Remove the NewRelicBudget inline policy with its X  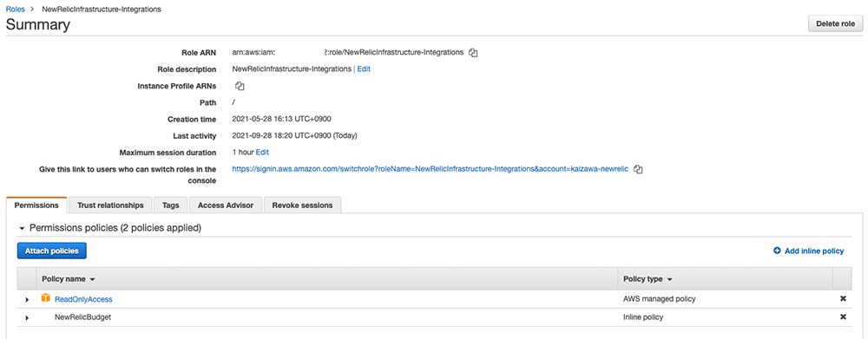coord(843,317)
